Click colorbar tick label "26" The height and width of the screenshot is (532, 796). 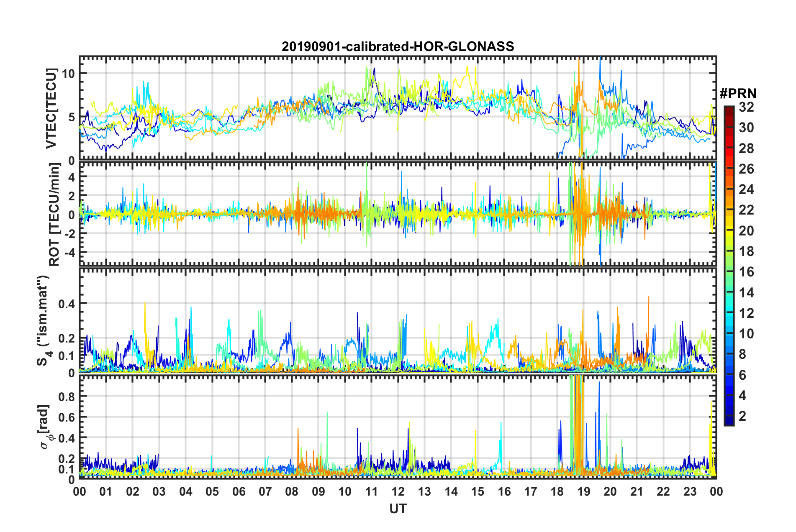747,169
